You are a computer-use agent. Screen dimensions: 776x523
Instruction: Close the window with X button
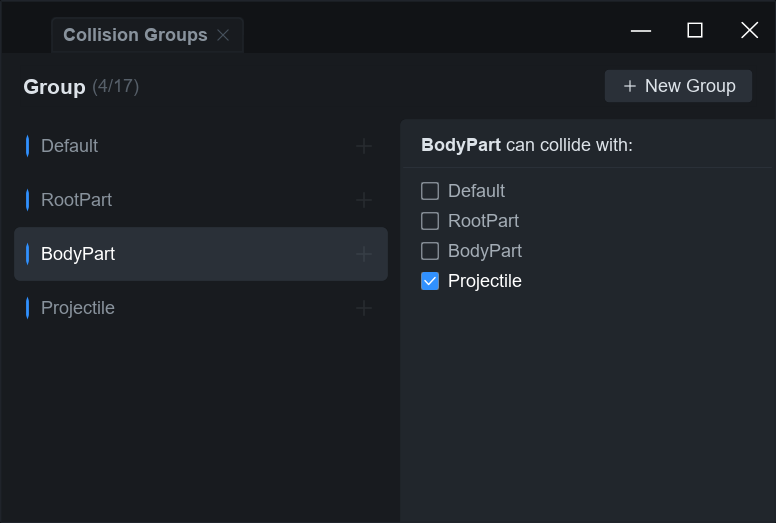pyautogui.click(x=749, y=30)
